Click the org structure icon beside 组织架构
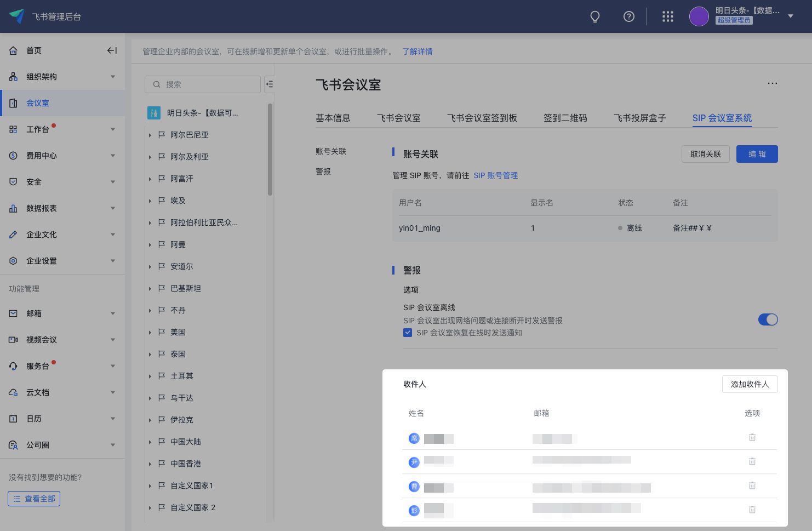812x531 pixels. tap(13, 77)
